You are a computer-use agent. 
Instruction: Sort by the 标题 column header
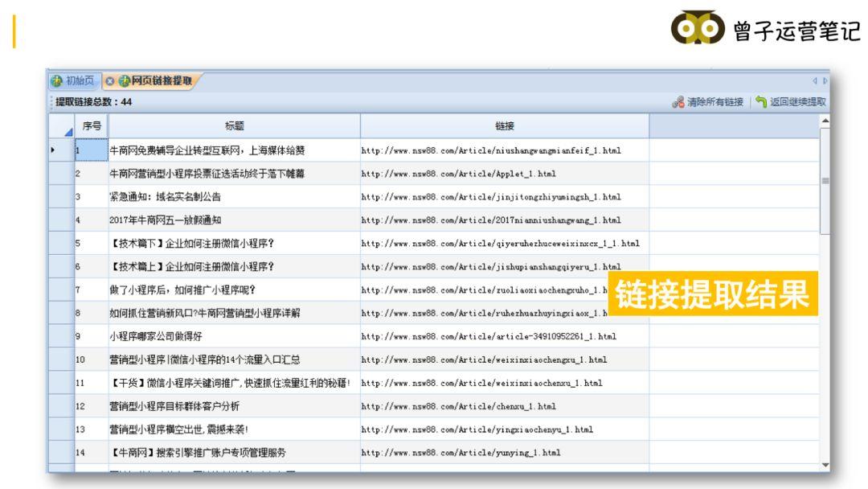pyautogui.click(x=234, y=125)
